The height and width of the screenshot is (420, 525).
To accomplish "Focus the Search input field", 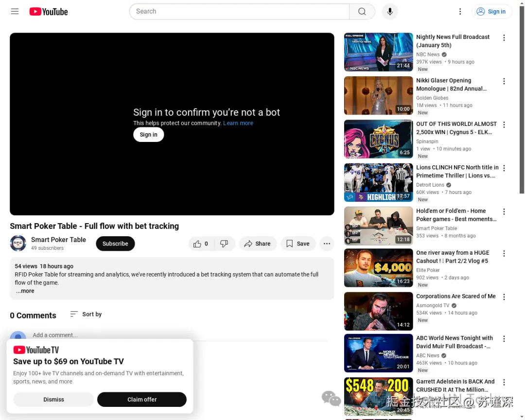I will pyautogui.click(x=239, y=11).
